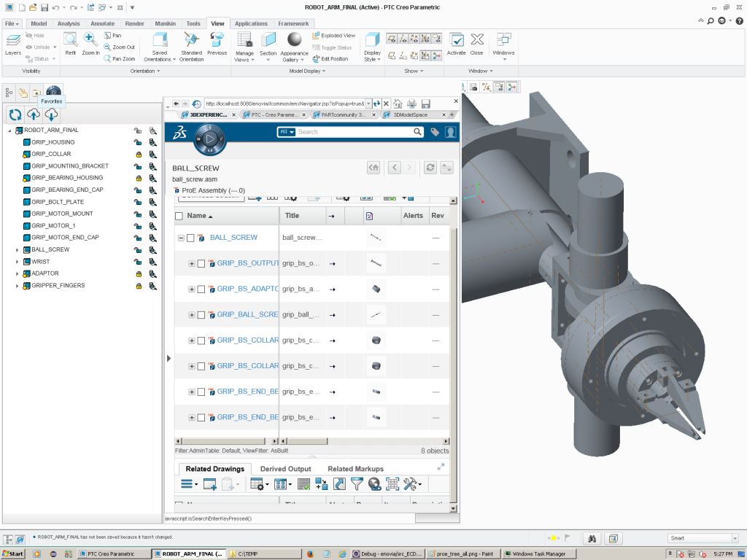Expand the WRIST node in the model tree
The height and width of the screenshot is (560, 747).
pos(18,262)
